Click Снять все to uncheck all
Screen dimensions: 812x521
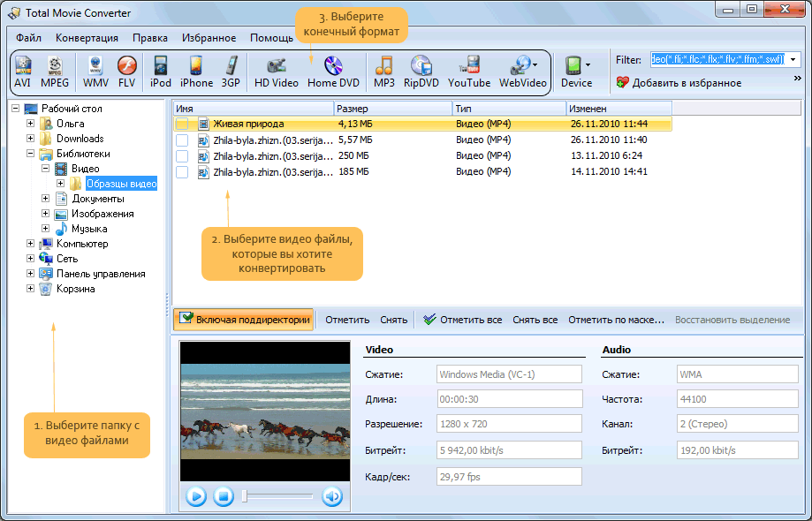[x=535, y=320]
